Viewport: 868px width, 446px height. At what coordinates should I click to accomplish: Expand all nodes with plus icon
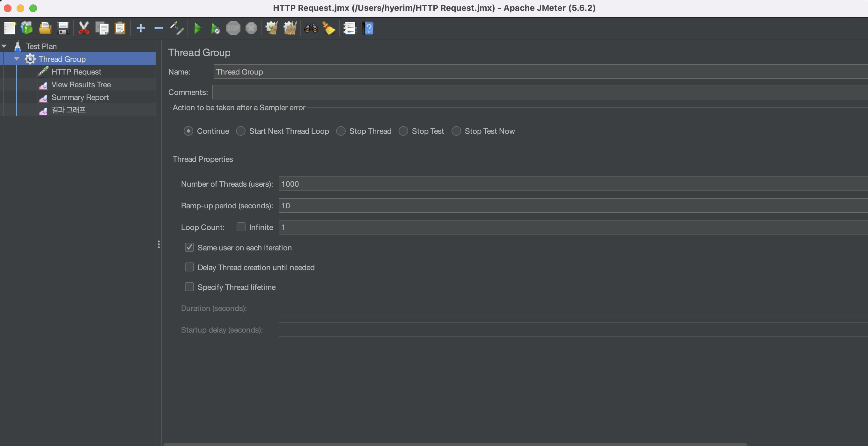[141, 28]
